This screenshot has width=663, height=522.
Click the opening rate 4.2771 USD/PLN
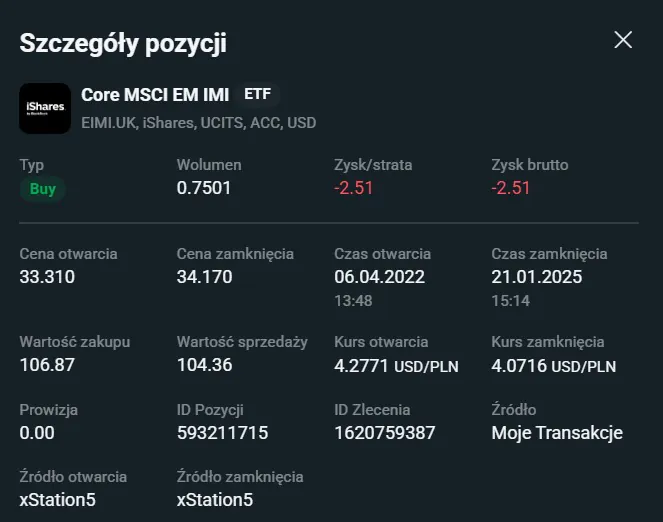pos(396,366)
